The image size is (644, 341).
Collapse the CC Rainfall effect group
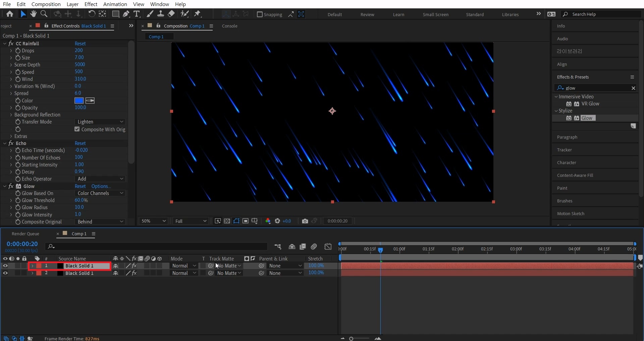5,44
